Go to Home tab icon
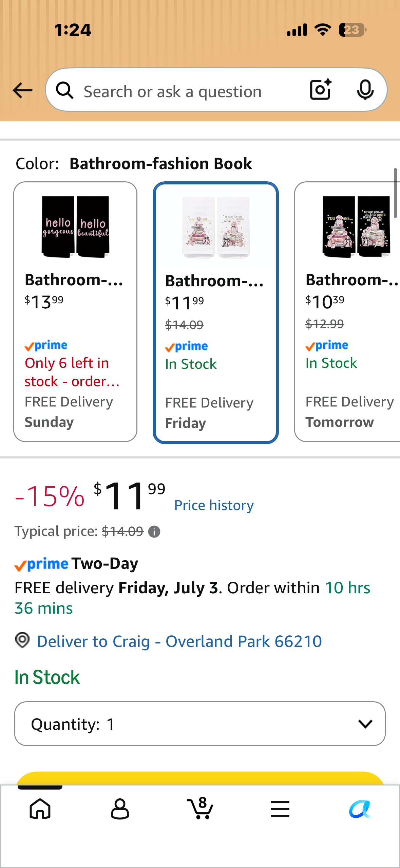Image resolution: width=400 pixels, height=868 pixels. 40,809
